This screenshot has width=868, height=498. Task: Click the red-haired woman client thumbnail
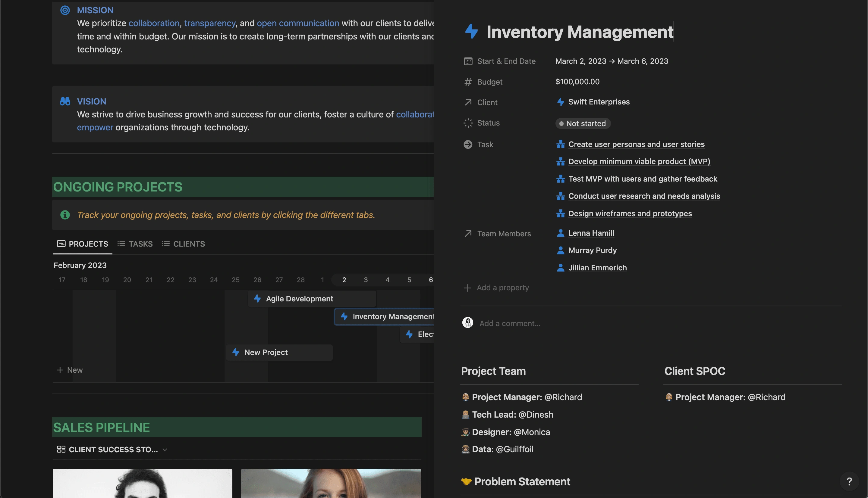point(331,483)
